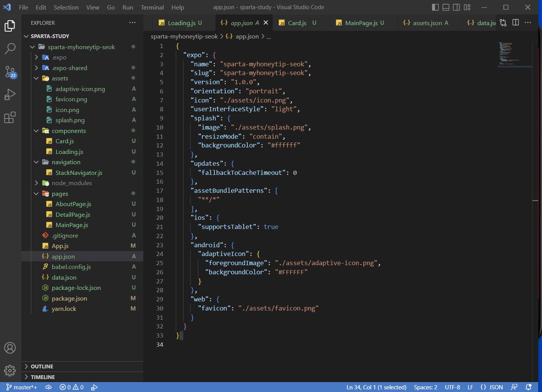Click the code minimap preview
This screenshot has height=392, width=542.
(x=515, y=54)
